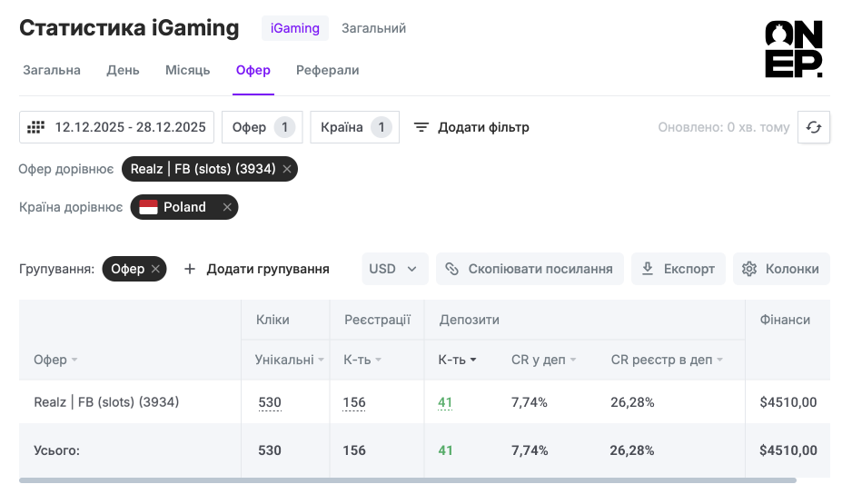Select the Загальний statistics mode
Image resolution: width=852 pixels, height=504 pixels.
[x=373, y=28]
